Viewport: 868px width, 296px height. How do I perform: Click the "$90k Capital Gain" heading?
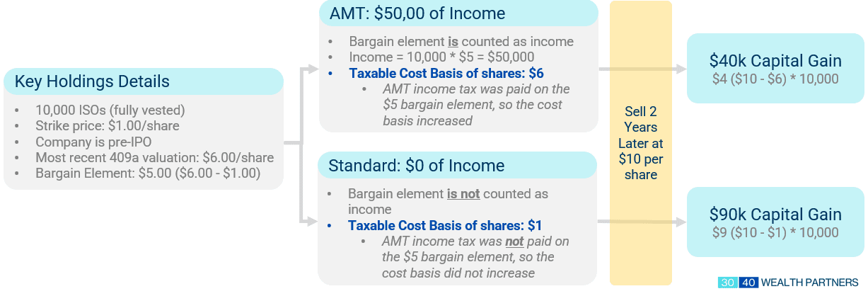pos(775,215)
